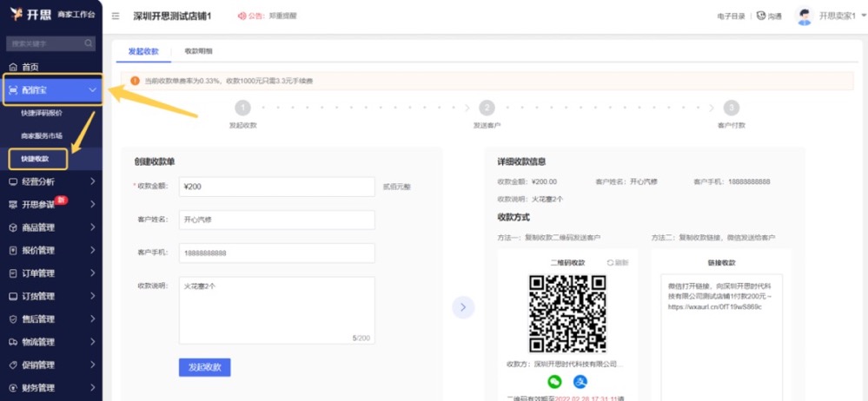Expand the 财务管理 menu
Image resolution: width=868 pixels, height=401 pixels.
(51, 388)
